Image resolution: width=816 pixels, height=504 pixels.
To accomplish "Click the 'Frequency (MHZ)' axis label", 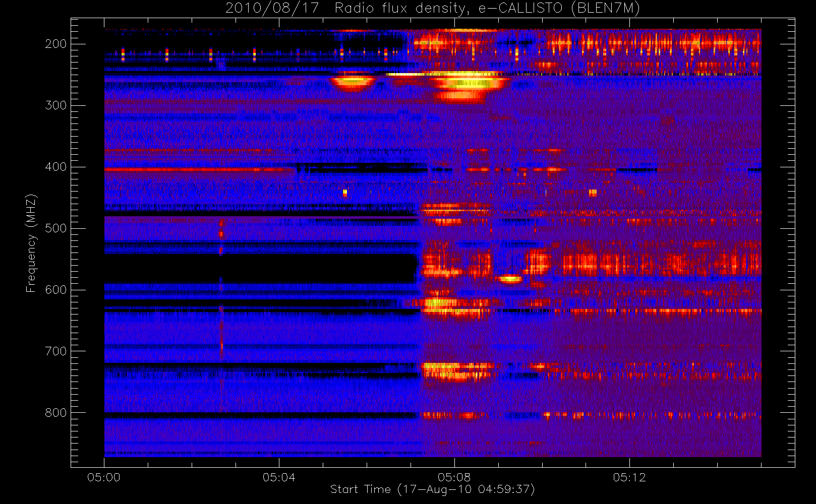I will click(x=31, y=243).
